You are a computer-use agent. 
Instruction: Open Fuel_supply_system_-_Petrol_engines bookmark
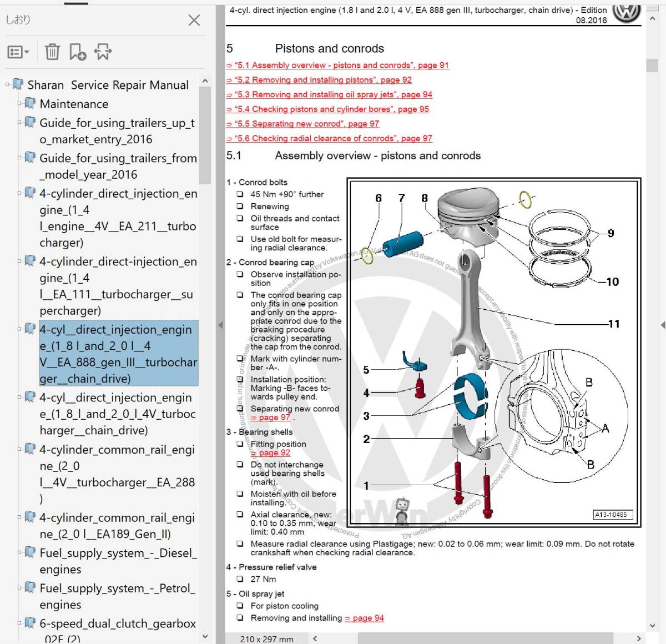pos(117,596)
